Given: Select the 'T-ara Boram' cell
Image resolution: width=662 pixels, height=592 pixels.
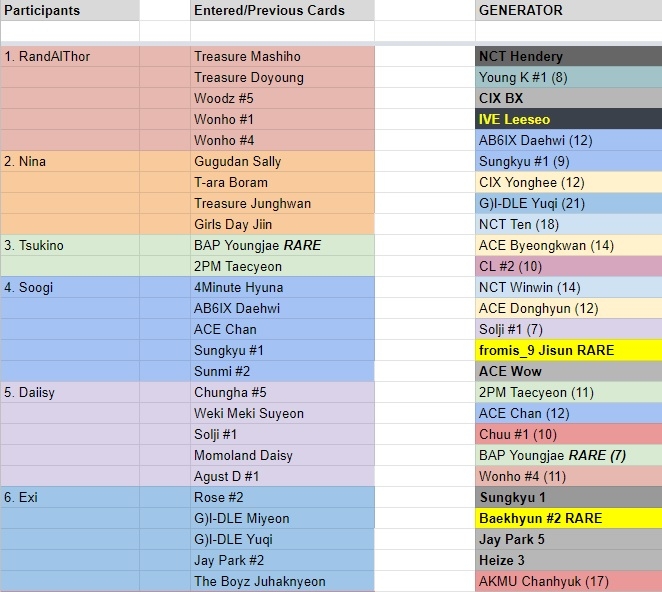Looking at the screenshot, I should click(282, 182).
